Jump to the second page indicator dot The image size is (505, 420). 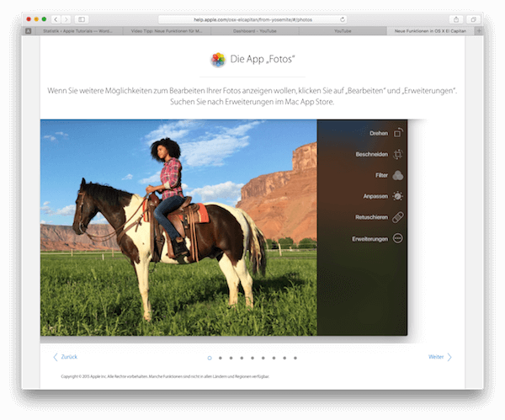[x=221, y=358]
